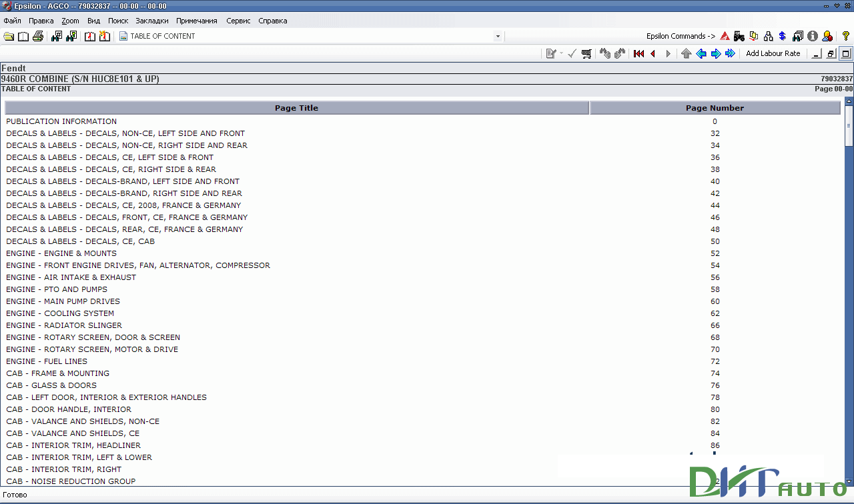This screenshot has height=504, width=854.
Task: Open the book viewer icon
Action: [23, 35]
